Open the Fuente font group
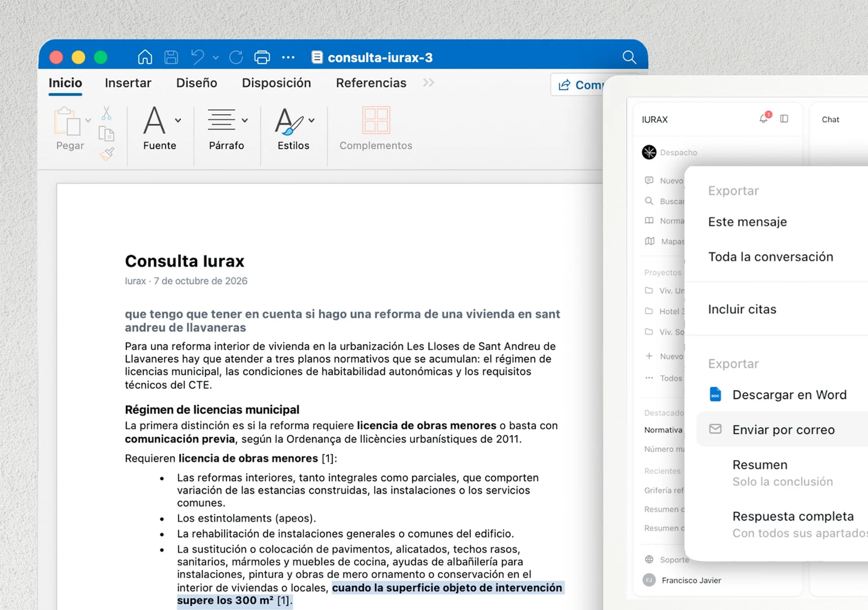 tap(160, 129)
